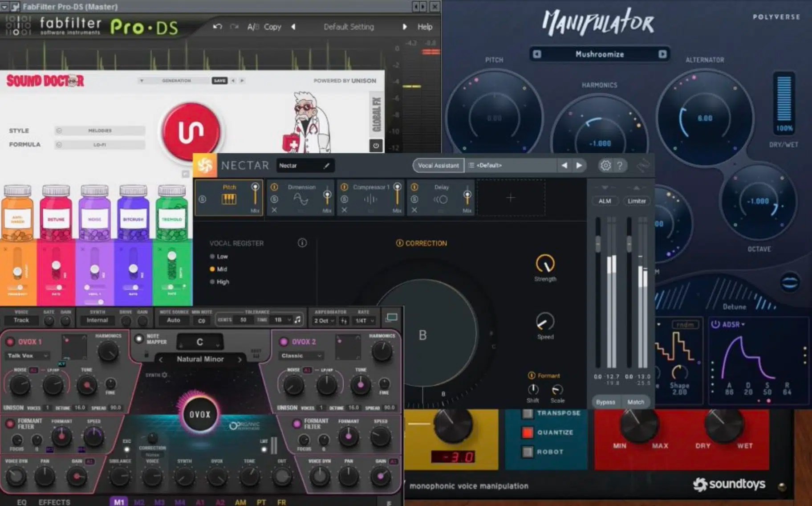Open the ADSR dropdown in Manipulator
812x506 pixels.
coord(733,324)
